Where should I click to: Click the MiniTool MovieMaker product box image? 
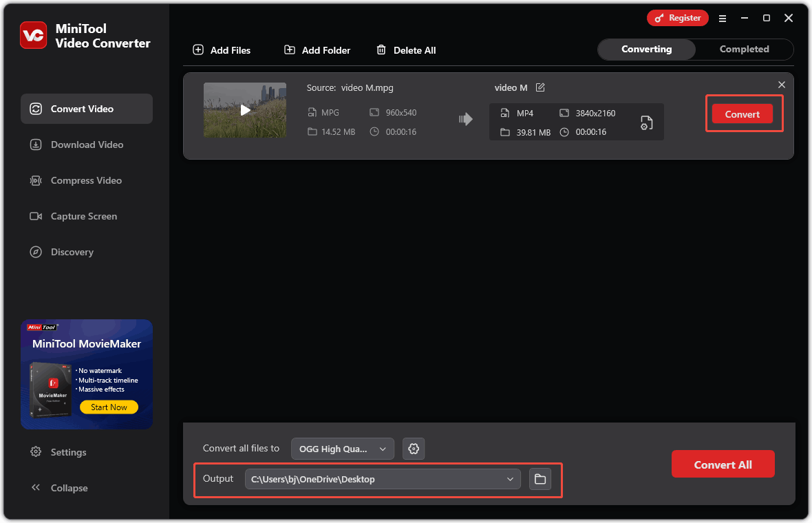point(51,390)
